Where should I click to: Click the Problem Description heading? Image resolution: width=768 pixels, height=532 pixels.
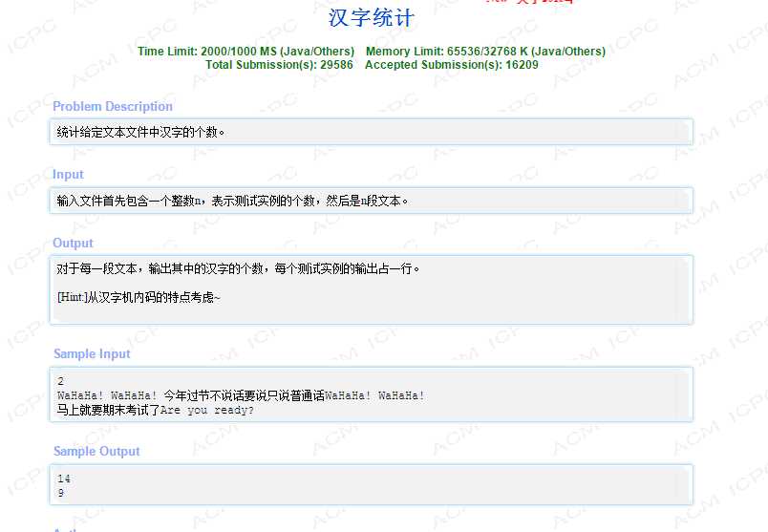click(113, 106)
